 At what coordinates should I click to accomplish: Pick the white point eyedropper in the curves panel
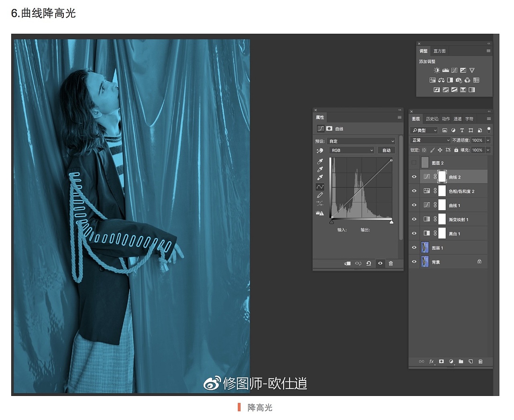pos(320,177)
